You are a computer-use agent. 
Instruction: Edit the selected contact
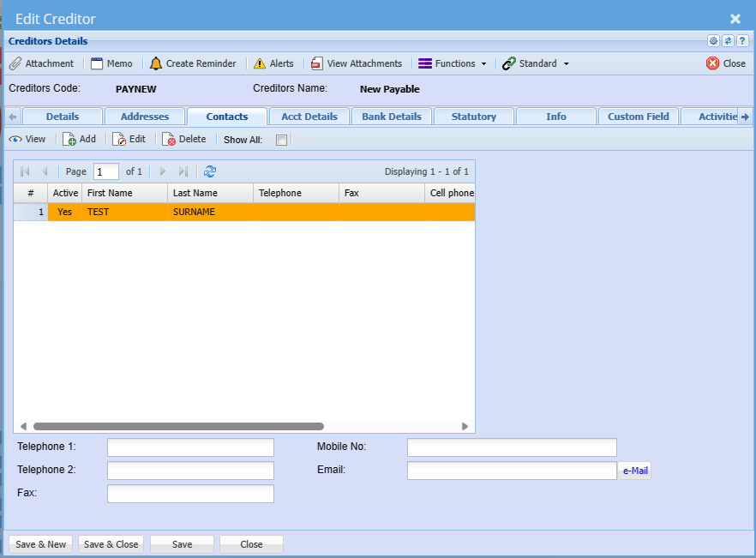(x=119, y=139)
